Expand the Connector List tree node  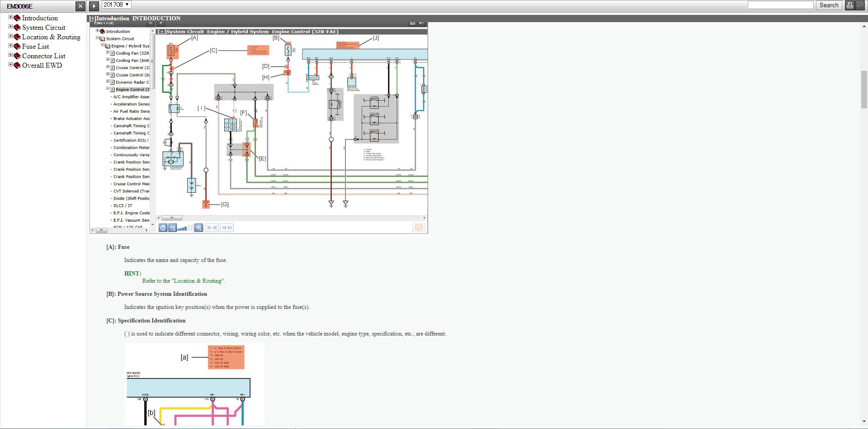(10, 55)
